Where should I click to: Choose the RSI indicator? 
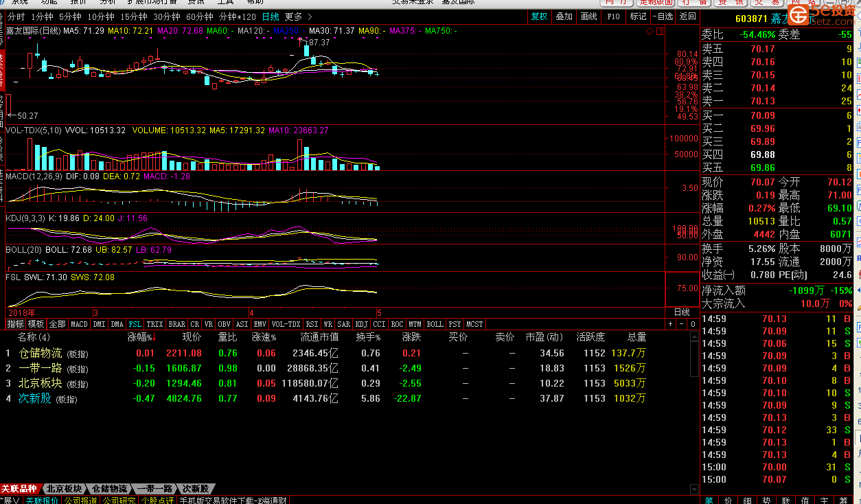[x=312, y=324]
